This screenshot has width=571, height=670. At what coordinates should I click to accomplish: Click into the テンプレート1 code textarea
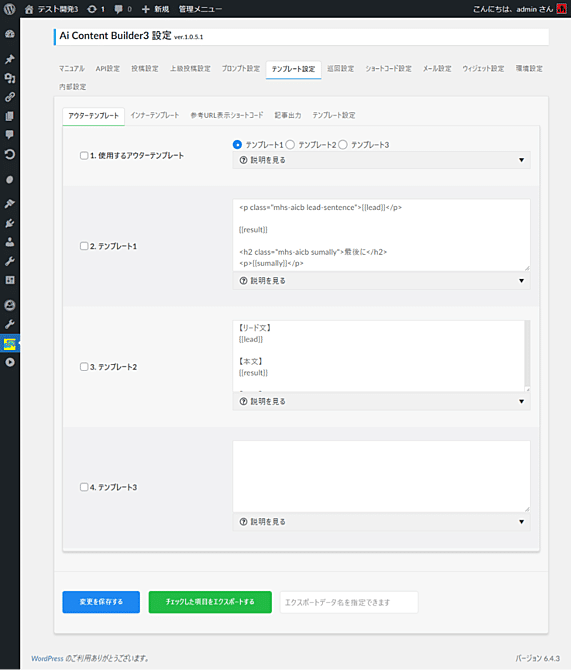tap(381, 235)
